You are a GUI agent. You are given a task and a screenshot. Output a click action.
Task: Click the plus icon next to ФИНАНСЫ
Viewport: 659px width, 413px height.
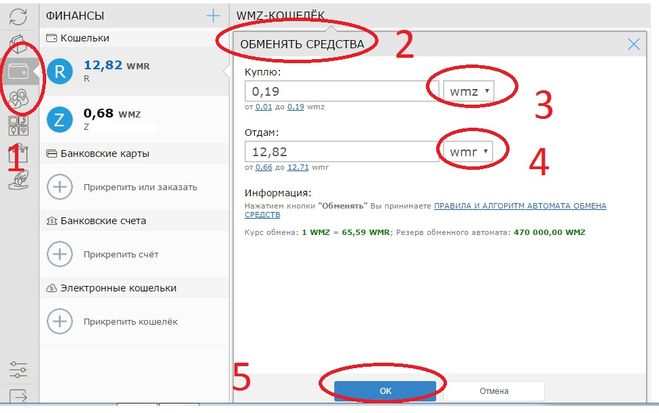coord(212,16)
